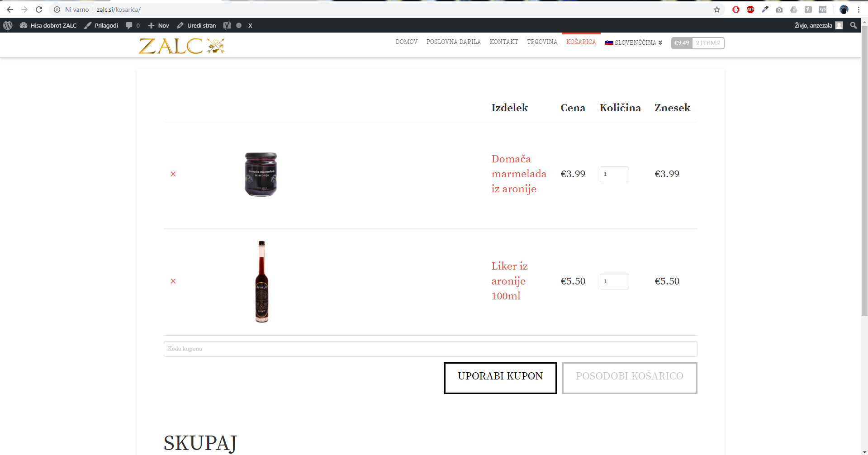The image size is (868, 455).
Task: Click the marmelada jar product thumbnail
Action: point(261,174)
